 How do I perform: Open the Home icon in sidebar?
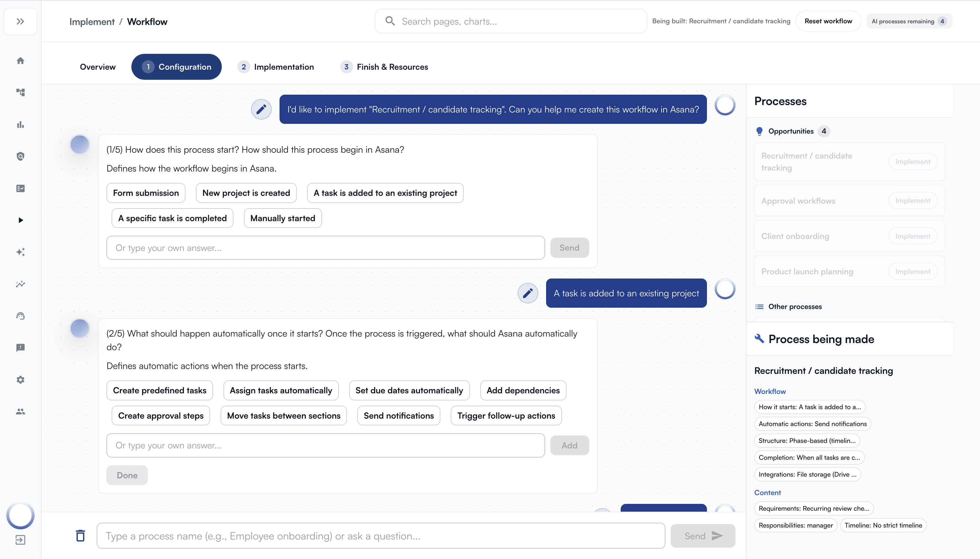(20, 61)
